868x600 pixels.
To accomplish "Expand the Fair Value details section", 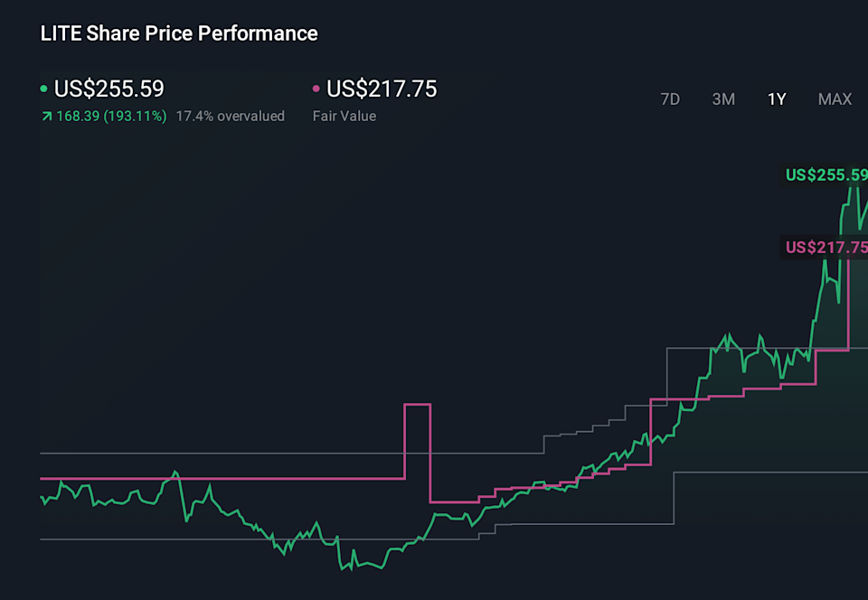I will coord(344,116).
